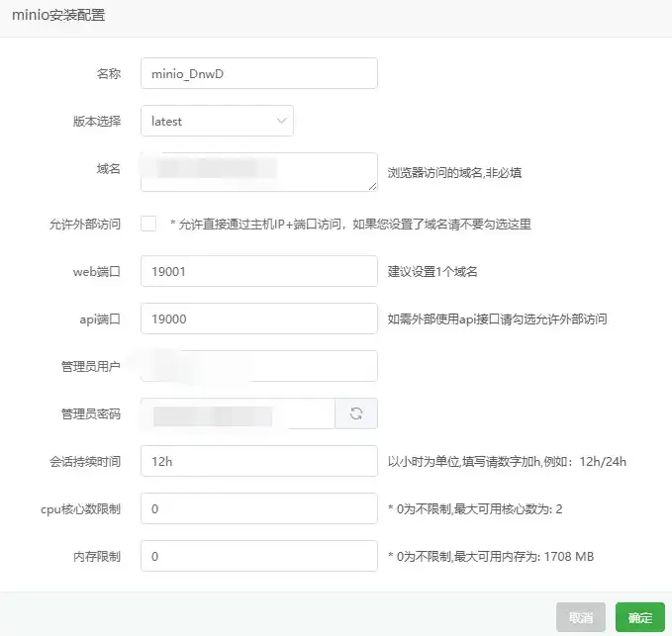The height and width of the screenshot is (636, 672).
Task: Enable the 允许外部访问 checkbox
Action: point(148,224)
